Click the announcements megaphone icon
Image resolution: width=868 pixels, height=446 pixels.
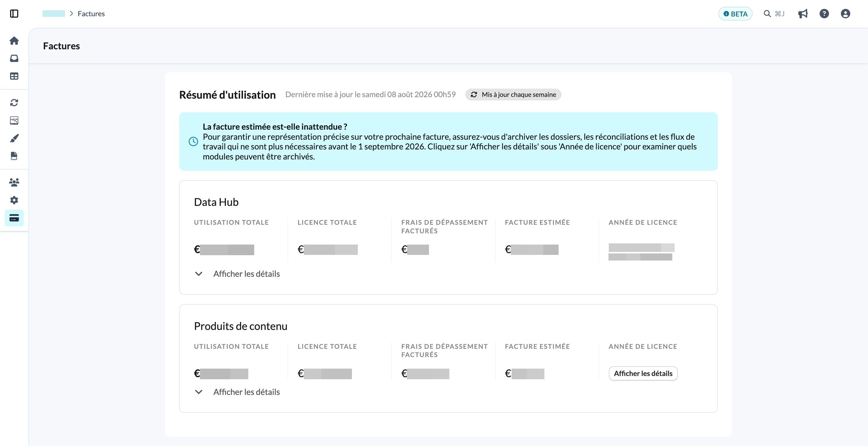click(x=803, y=14)
